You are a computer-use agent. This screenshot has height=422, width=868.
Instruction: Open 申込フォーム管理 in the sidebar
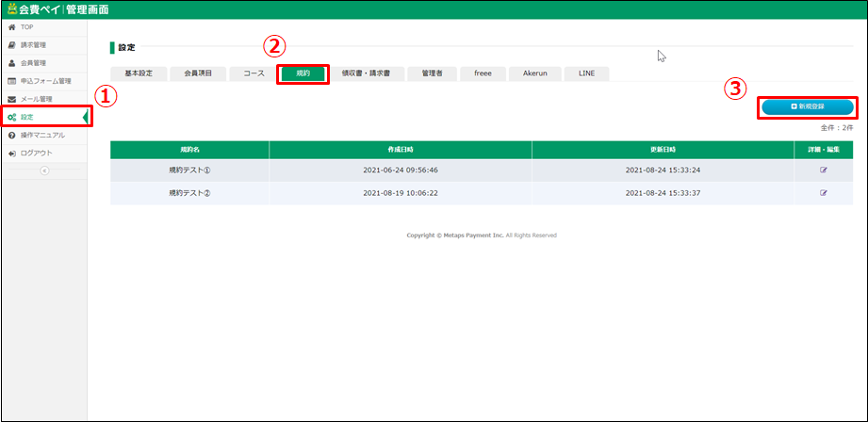[45, 81]
